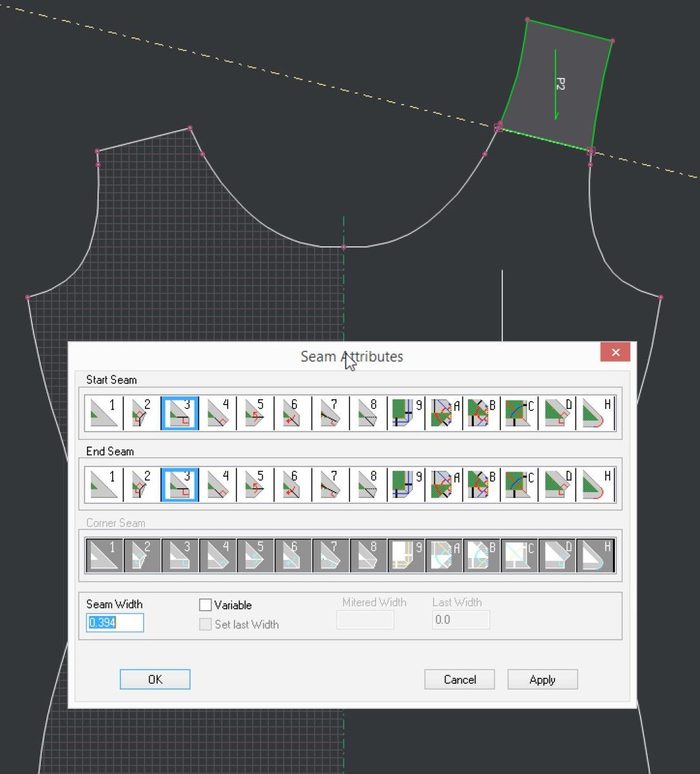The height and width of the screenshot is (774, 700).
Task: Click the Seam Width input field
Action: (x=115, y=623)
